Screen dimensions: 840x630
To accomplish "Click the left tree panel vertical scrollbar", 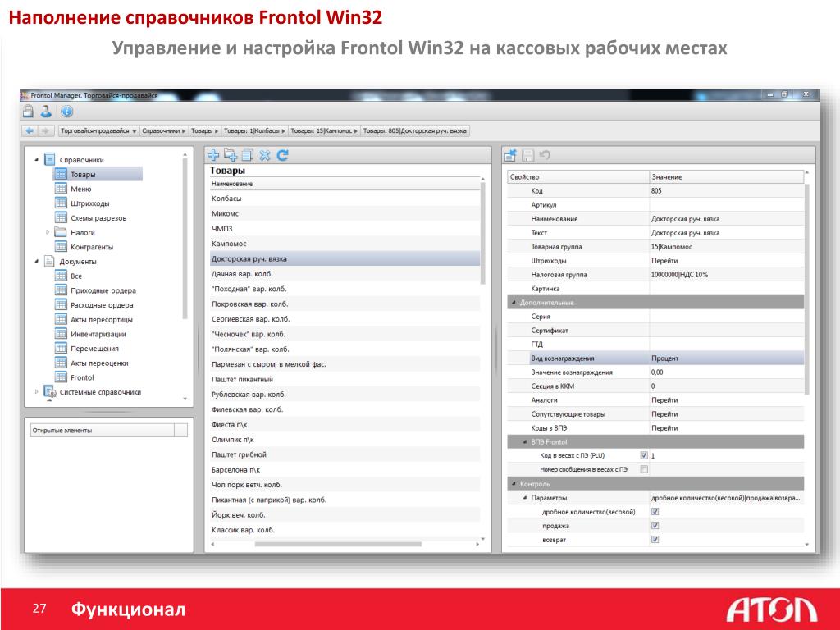I will click(x=185, y=239).
